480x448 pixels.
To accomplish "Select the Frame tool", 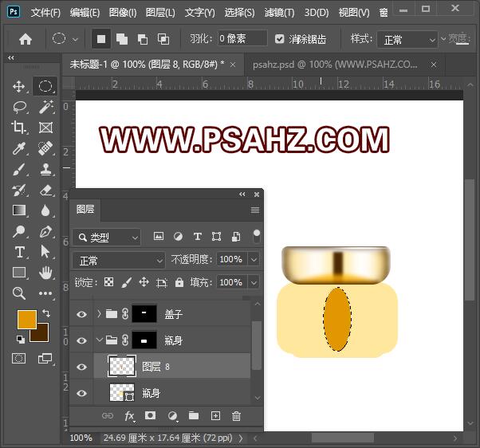I will 45,128.
